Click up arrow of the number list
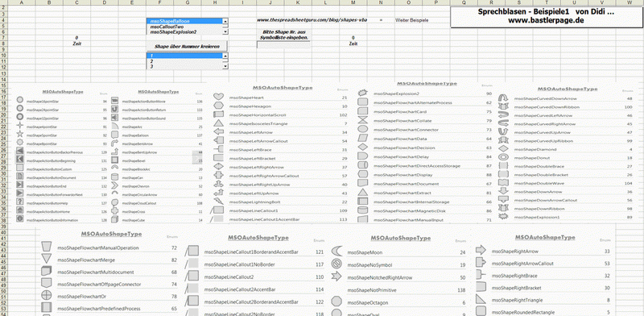644x316 pixels. click(225, 56)
